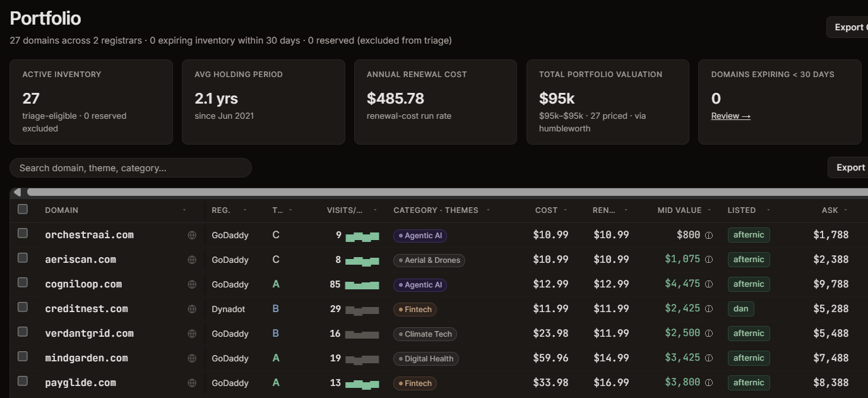
Task: Click the $8,388 ask price
Action: 831,383
